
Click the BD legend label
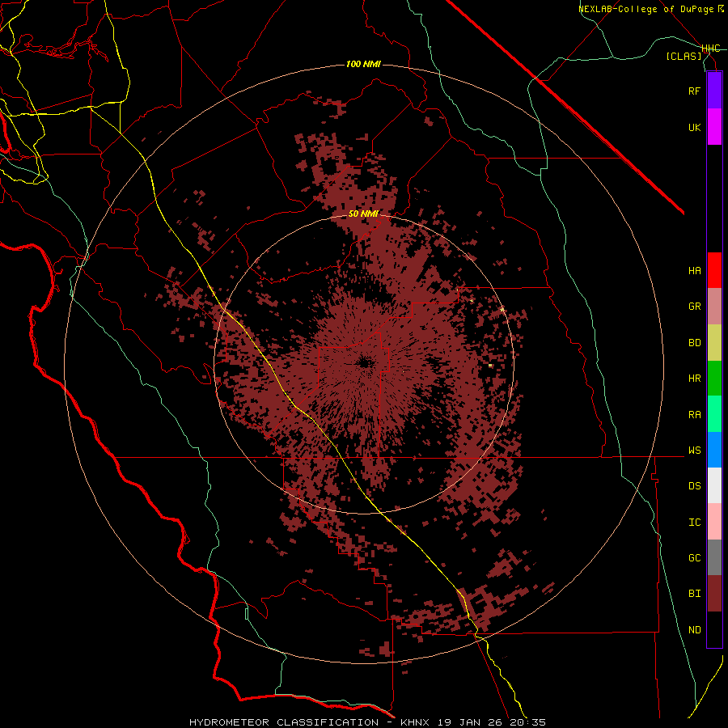click(x=694, y=343)
